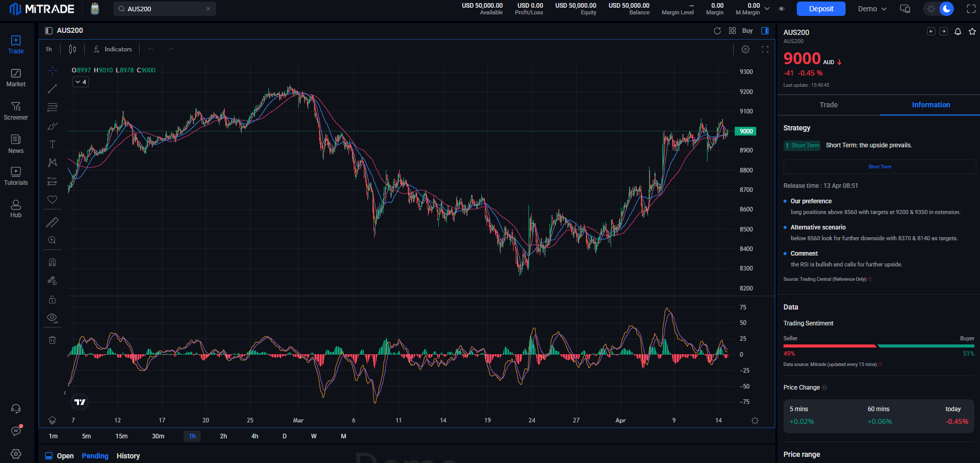Select the text annotation tool
980x463 pixels.
[52, 144]
